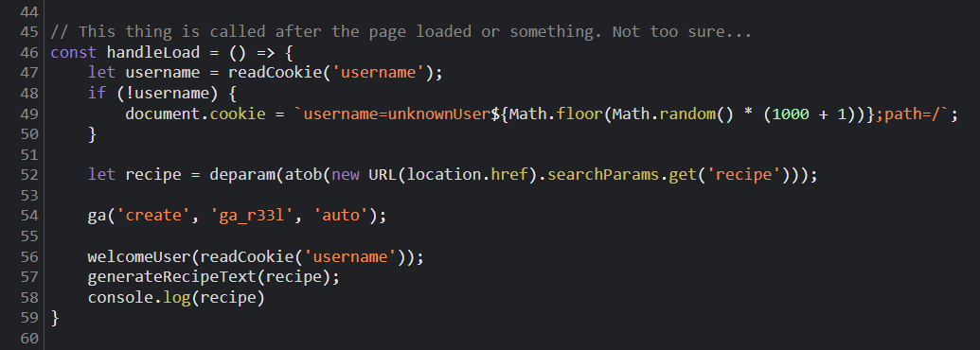Click line number 45 in the gutter
The height and width of the screenshot is (350, 980).
[x=28, y=32]
